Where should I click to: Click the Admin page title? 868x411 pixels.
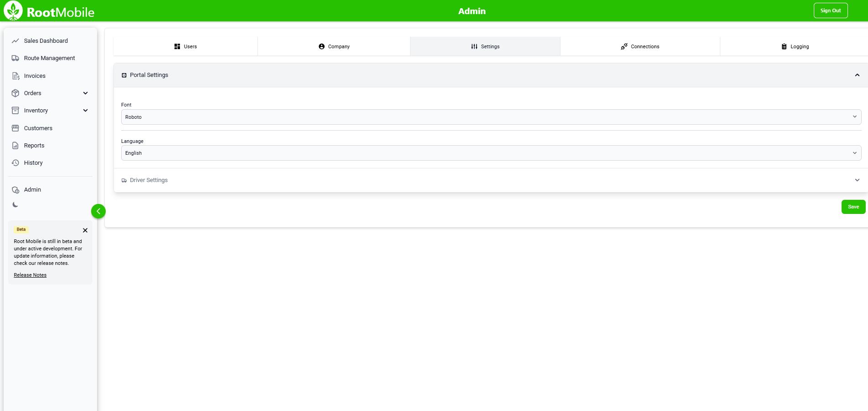pyautogui.click(x=472, y=11)
